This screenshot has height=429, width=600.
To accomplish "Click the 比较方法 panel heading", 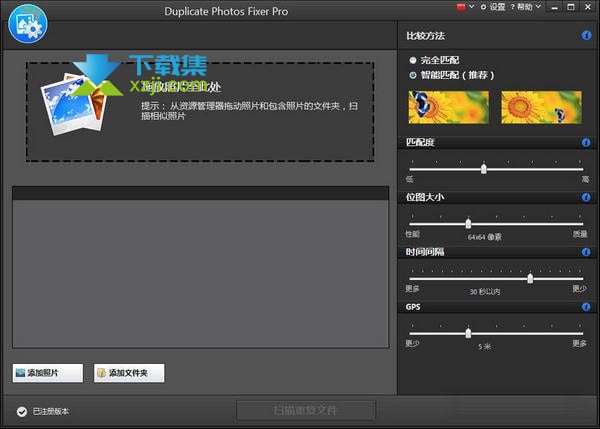I will point(425,36).
